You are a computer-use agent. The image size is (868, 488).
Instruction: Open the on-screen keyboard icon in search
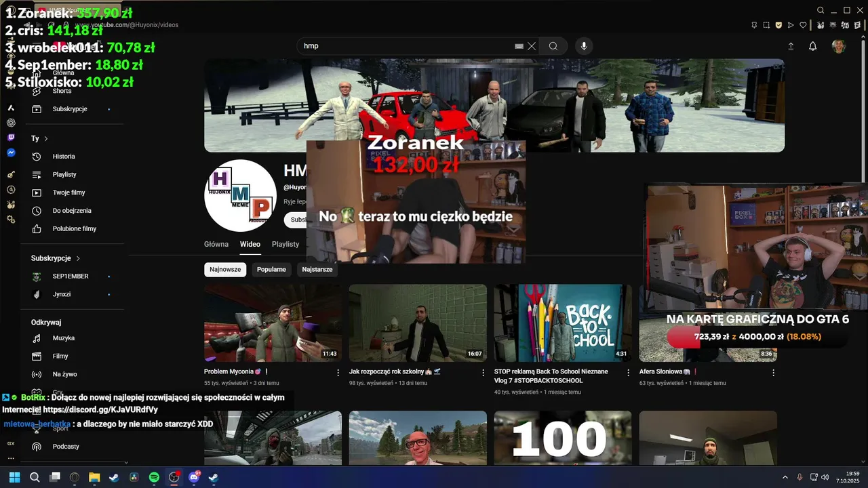click(519, 46)
